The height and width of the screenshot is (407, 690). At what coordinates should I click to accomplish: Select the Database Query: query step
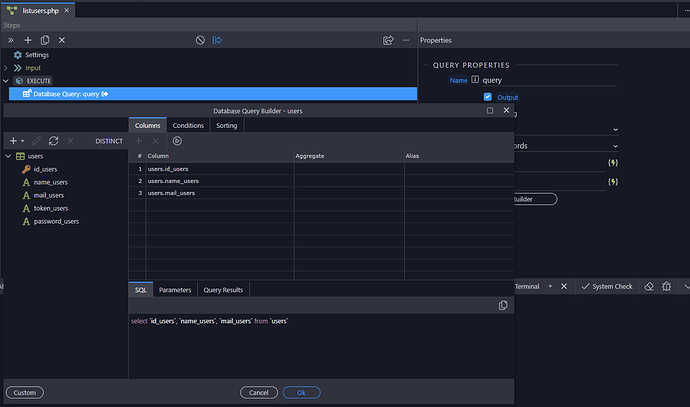tap(213, 94)
